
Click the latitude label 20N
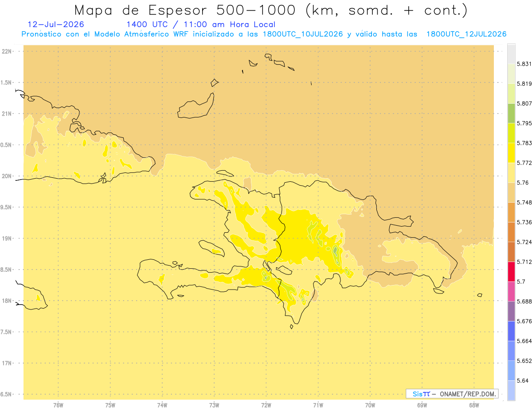tap(7, 176)
